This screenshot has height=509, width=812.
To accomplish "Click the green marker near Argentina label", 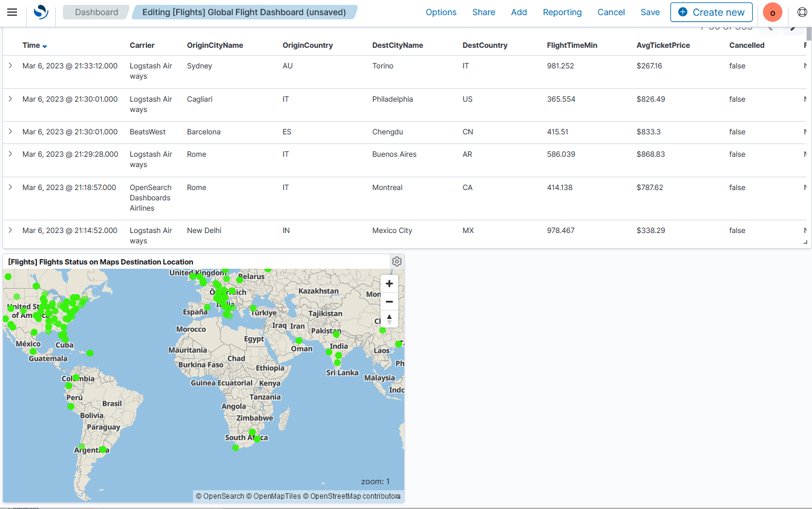I will coord(103,450).
